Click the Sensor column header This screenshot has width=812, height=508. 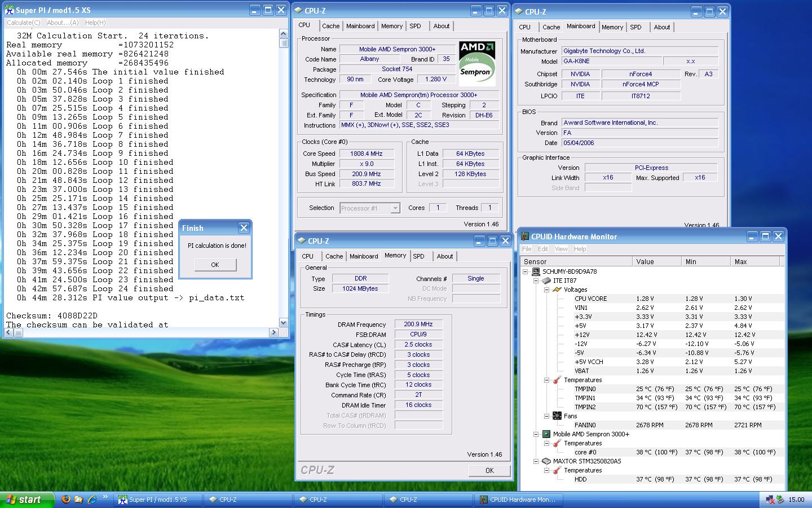[576, 261]
